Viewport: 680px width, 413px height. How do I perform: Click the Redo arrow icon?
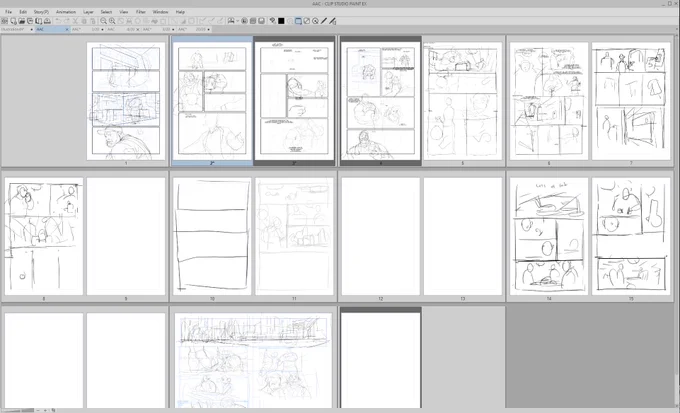tap(67, 21)
